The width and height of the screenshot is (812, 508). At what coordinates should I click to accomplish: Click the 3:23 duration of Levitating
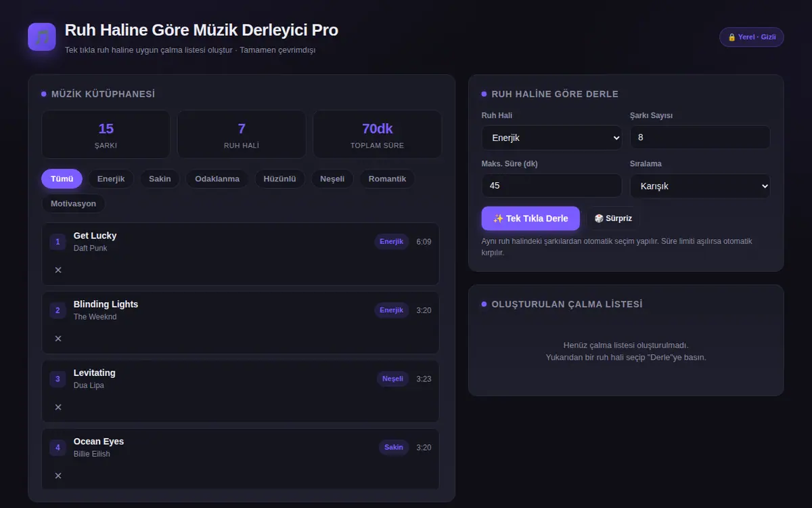[x=424, y=379]
